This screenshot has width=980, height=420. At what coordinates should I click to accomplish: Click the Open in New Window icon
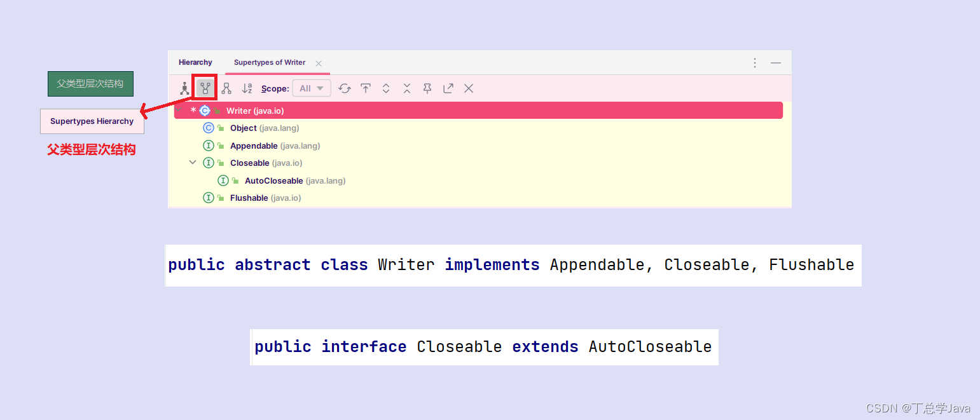(448, 88)
